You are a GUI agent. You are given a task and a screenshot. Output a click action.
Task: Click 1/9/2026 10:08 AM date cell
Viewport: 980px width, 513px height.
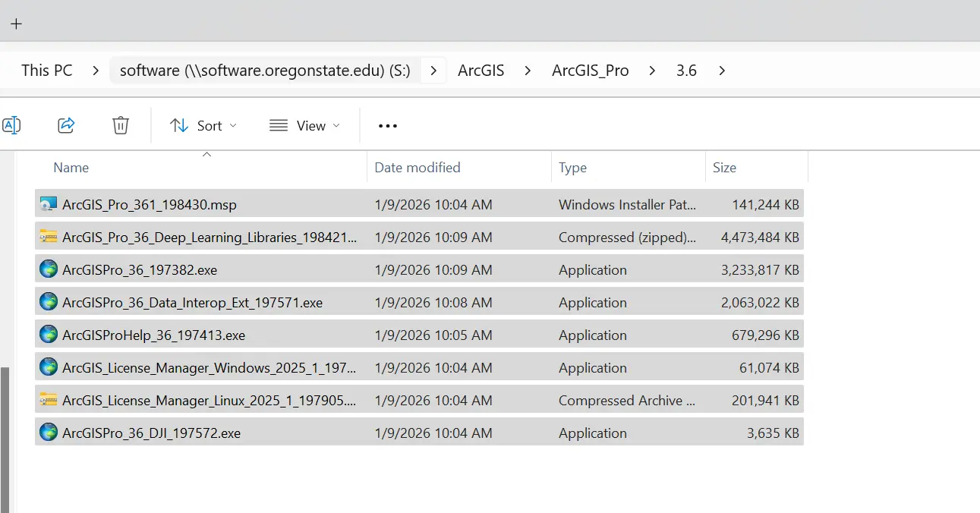[x=433, y=302]
